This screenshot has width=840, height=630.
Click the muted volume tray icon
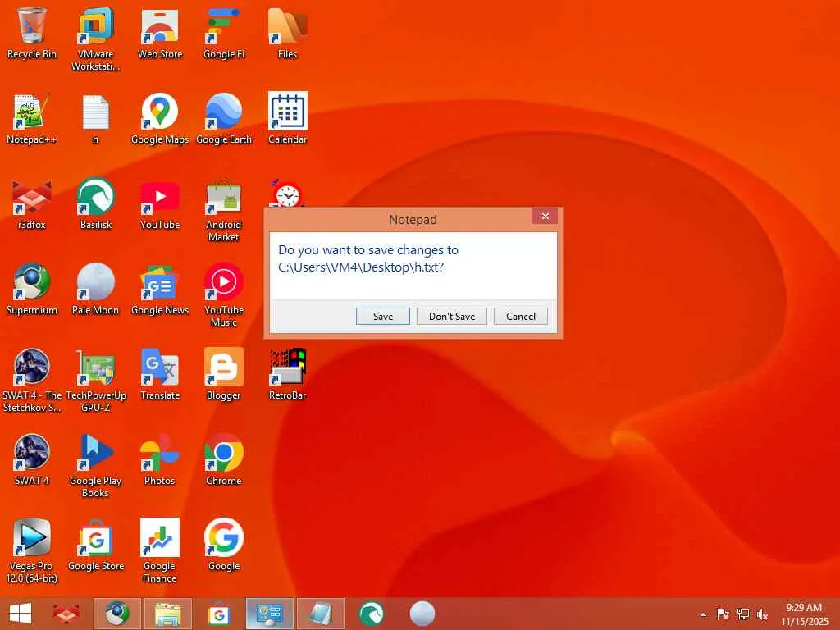click(x=762, y=614)
